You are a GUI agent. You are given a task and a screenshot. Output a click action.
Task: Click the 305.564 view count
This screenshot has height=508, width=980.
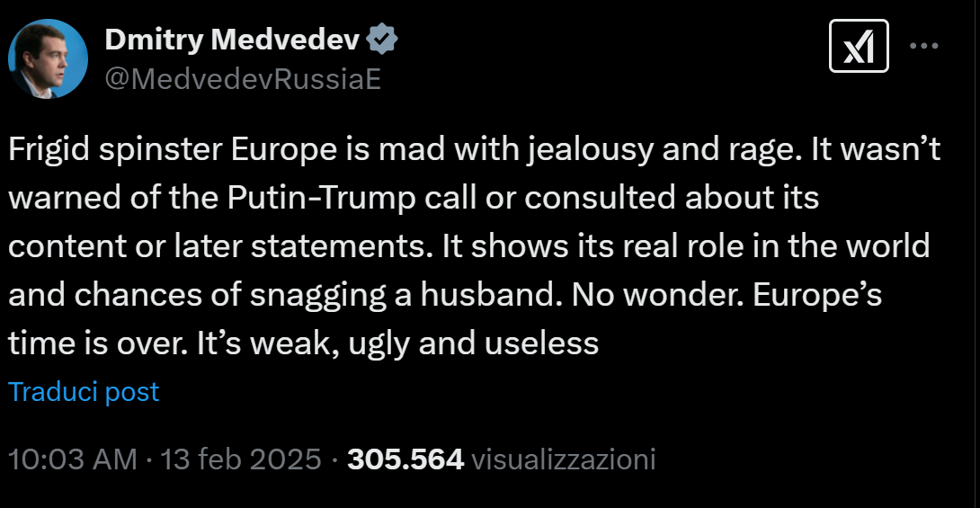[x=405, y=459]
